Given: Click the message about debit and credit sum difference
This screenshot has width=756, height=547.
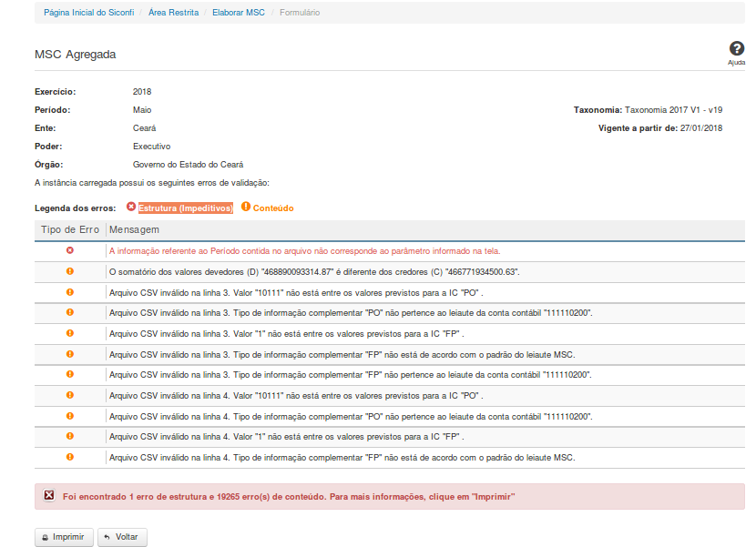Looking at the screenshot, I should point(314,272).
